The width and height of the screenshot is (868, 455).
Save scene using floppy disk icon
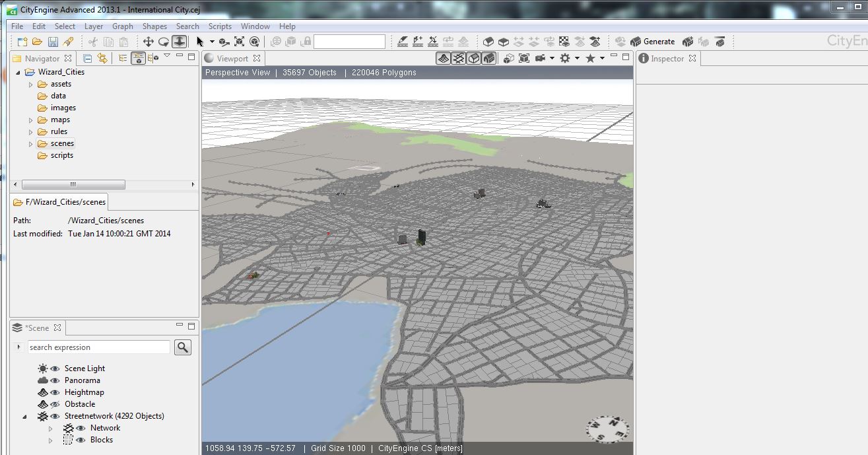click(x=53, y=42)
